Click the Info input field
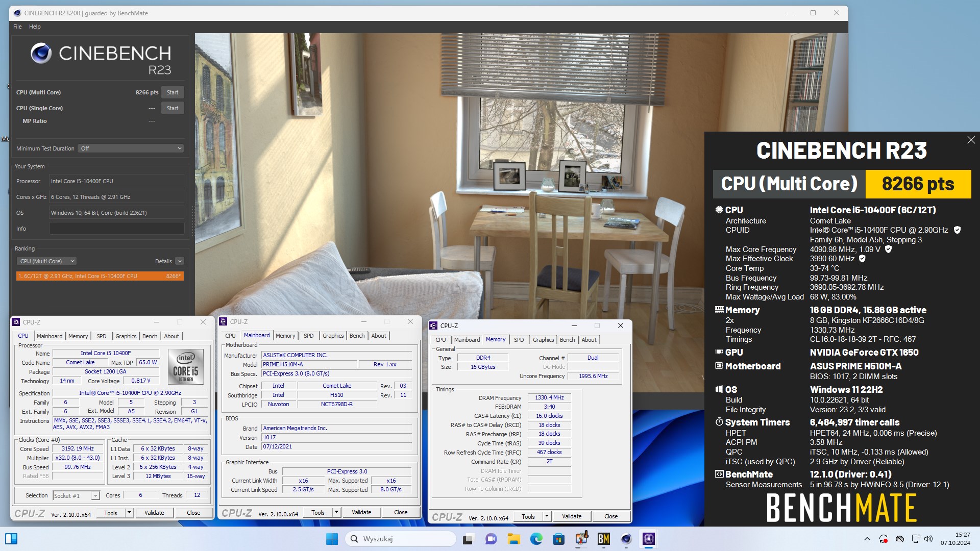 117,229
